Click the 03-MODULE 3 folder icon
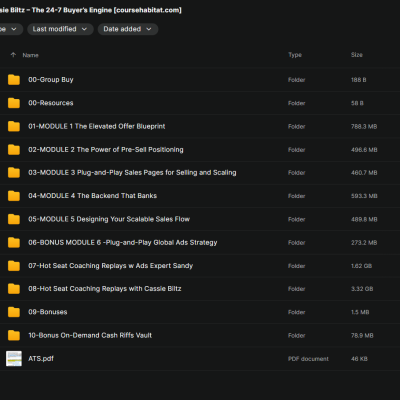 [x=14, y=173]
